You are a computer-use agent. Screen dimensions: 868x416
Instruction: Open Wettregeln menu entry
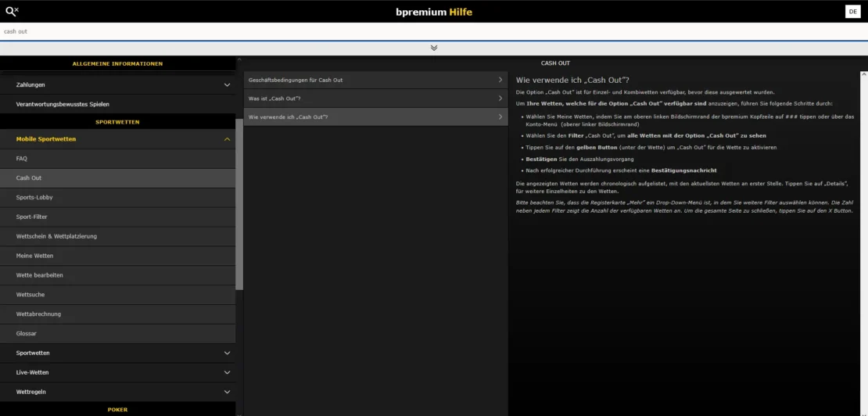point(117,392)
